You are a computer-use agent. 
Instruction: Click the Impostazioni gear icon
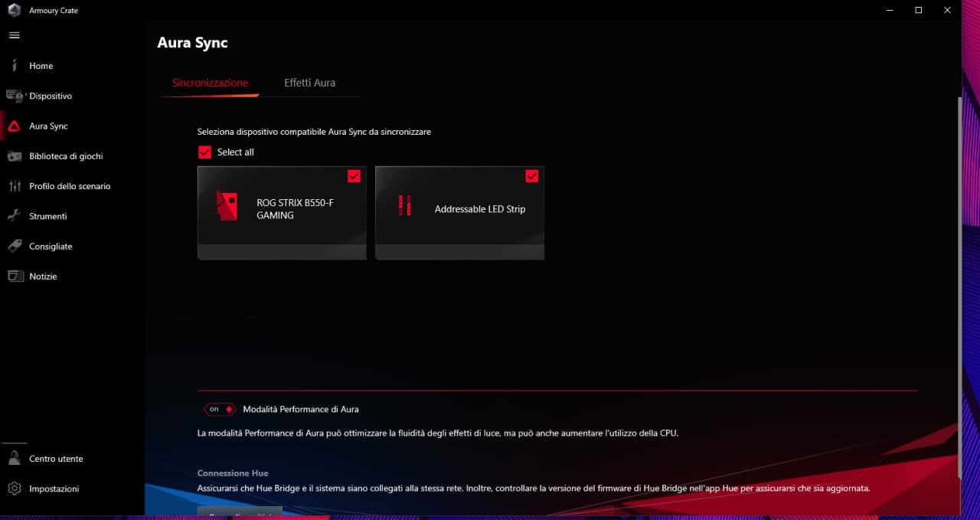[14, 489]
